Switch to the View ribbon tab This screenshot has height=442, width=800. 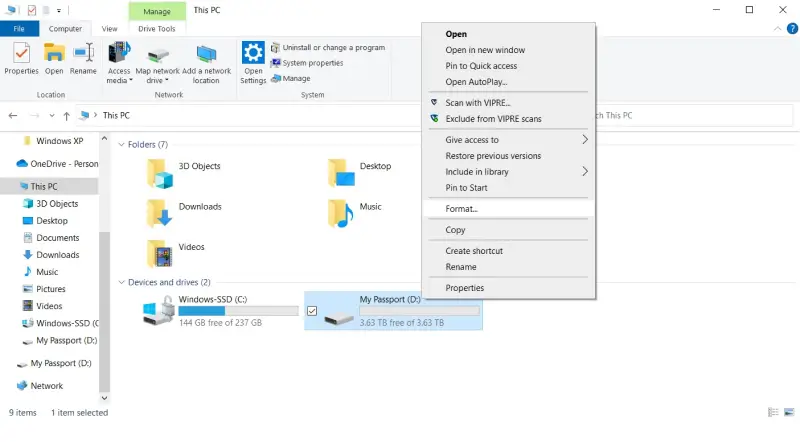tap(109, 30)
